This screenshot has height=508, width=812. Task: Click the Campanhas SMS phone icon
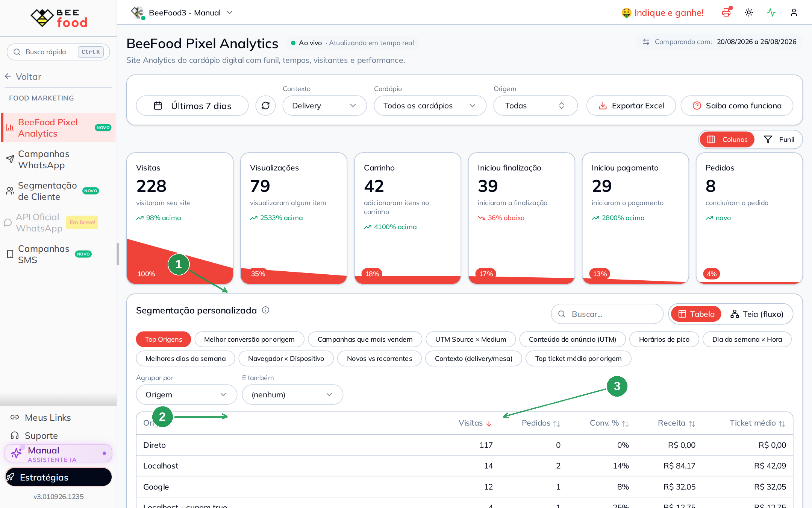[10, 254]
